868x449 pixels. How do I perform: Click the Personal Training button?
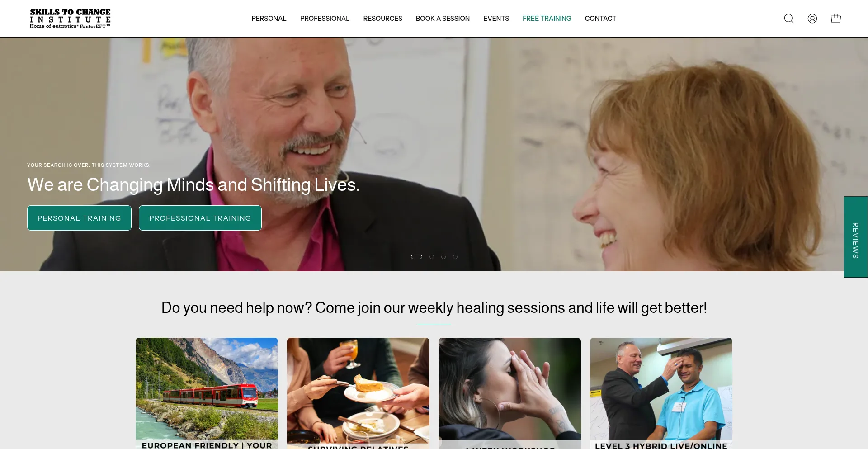[x=79, y=218]
